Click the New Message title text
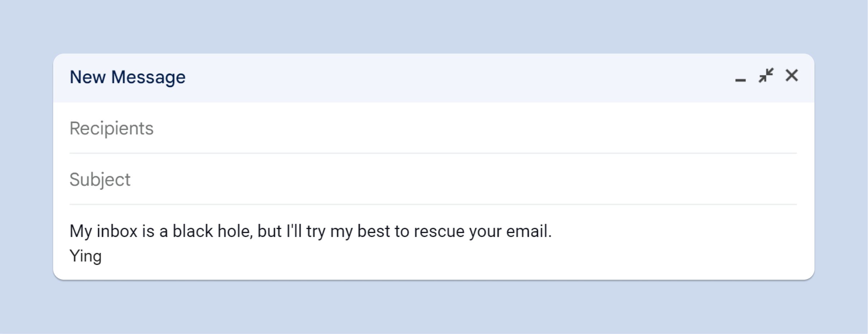 127,77
